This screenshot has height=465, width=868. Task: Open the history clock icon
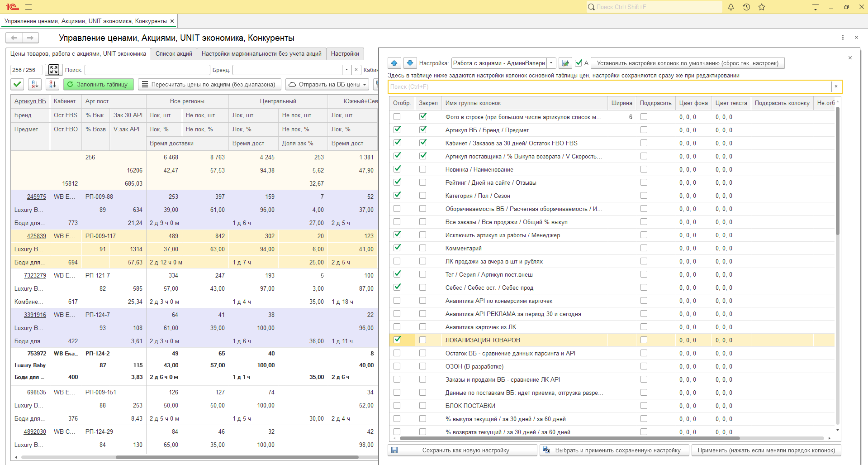(x=746, y=7)
